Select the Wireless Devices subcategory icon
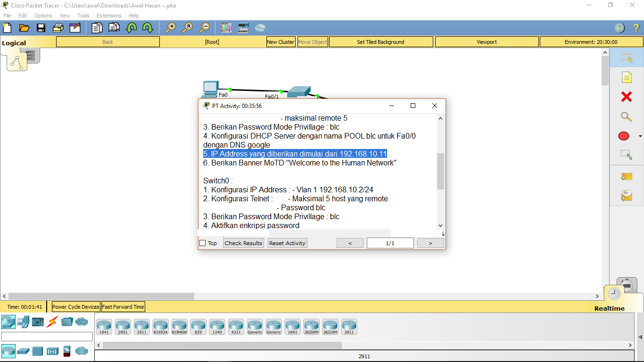The height and width of the screenshot is (362, 644). tap(52, 351)
